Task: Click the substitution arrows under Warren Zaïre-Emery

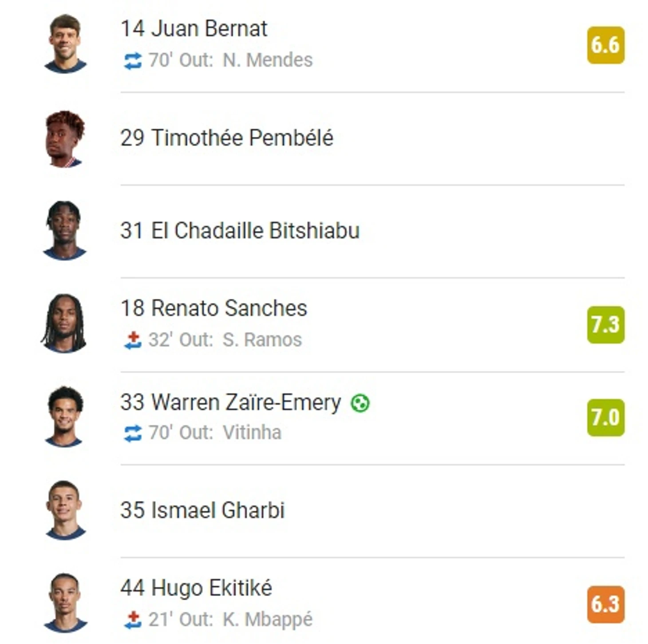Action: click(x=133, y=433)
